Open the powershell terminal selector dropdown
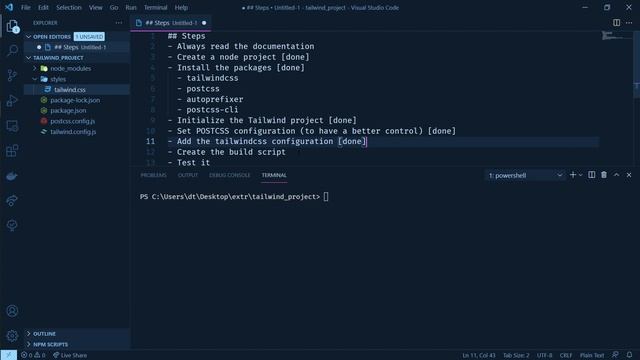The height and width of the screenshot is (360, 640). click(x=525, y=175)
